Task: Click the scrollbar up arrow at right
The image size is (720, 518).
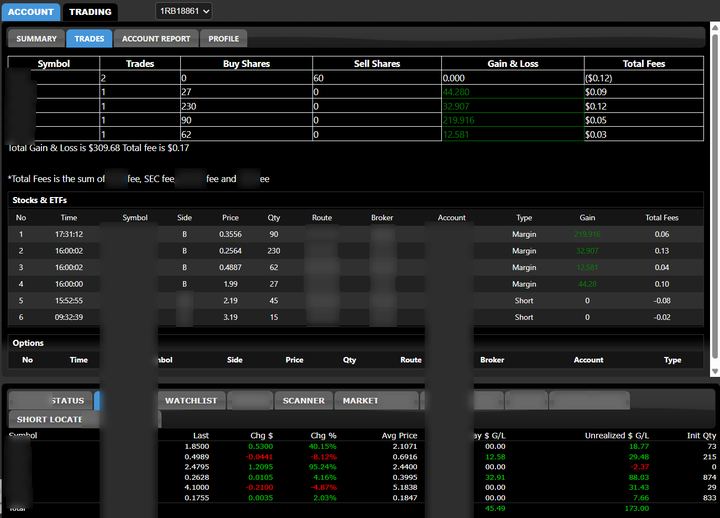Action: (x=715, y=28)
